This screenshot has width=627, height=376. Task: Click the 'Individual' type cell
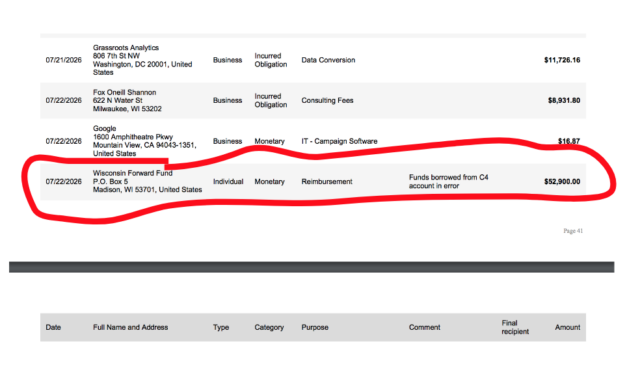click(228, 182)
